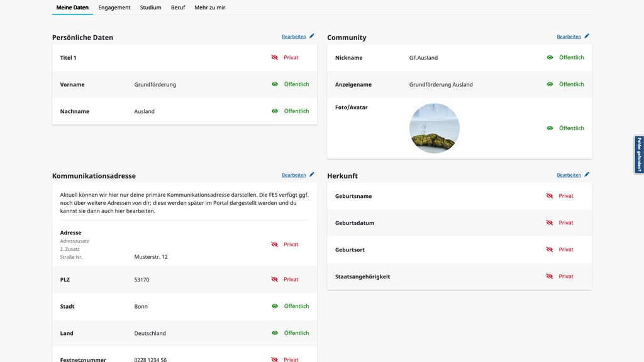The width and height of the screenshot is (644, 362).
Task: Click the Nickname value GF.Ausland
Action: 423,58
